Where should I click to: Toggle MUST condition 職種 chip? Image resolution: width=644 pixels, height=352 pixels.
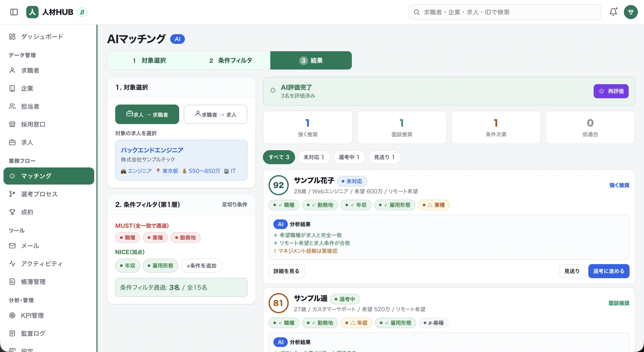coord(127,237)
